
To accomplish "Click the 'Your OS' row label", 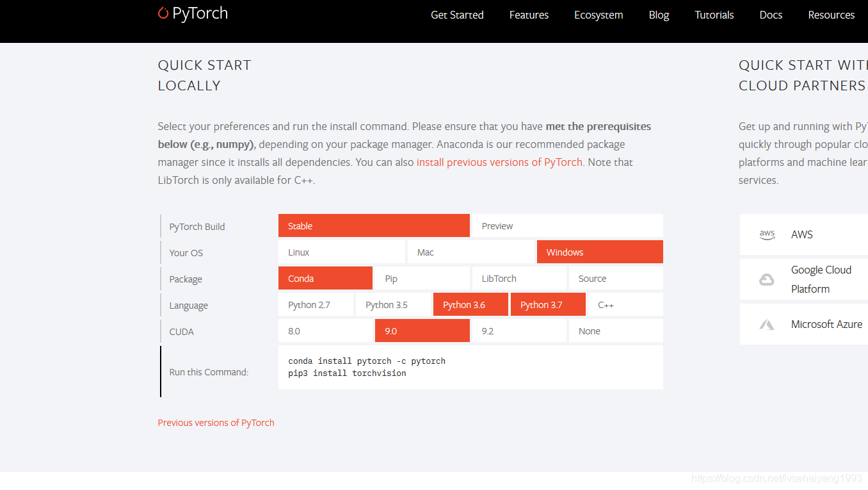I will [186, 253].
